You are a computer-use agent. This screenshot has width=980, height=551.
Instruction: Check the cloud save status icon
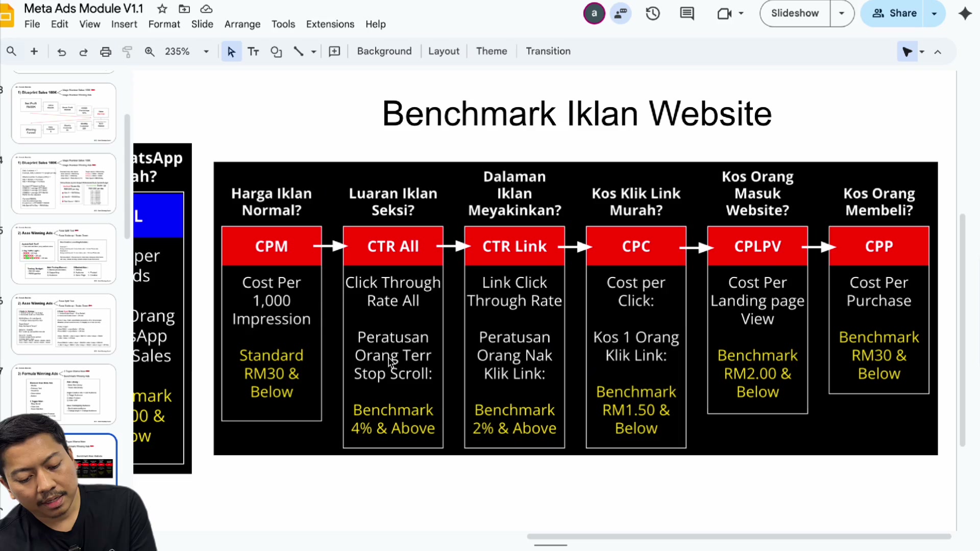click(206, 9)
